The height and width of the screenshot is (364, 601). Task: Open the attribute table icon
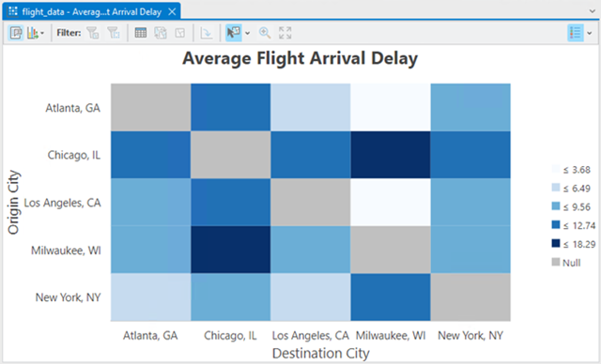click(x=141, y=33)
